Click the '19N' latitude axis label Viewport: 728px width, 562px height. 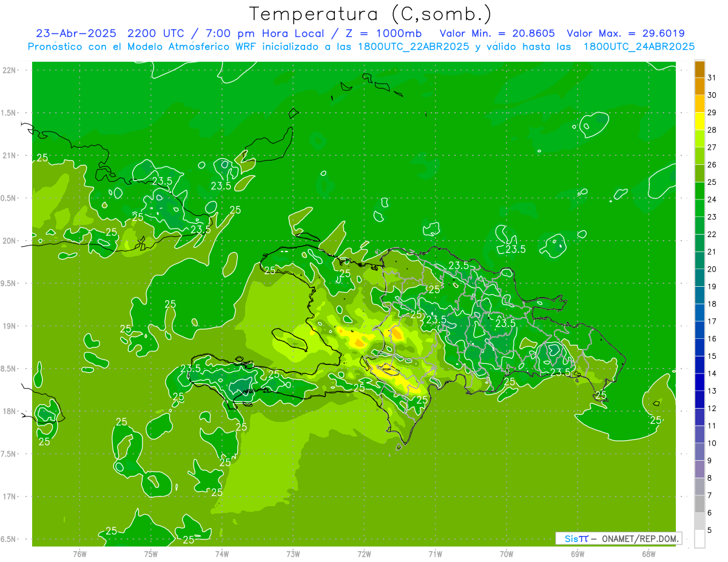(x=10, y=326)
